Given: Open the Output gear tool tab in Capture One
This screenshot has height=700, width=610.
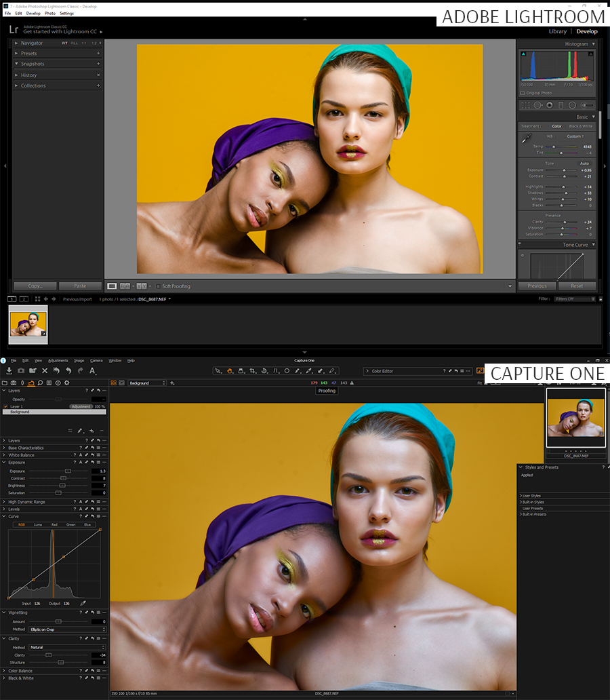Looking at the screenshot, I should click(x=67, y=383).
